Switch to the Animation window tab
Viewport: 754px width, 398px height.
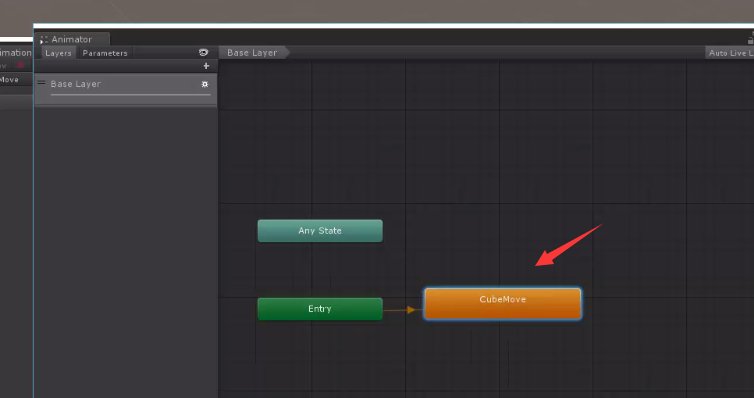16,52
